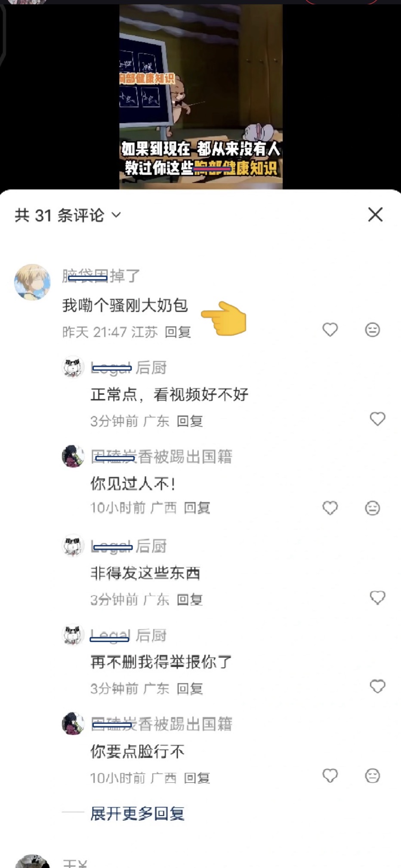The height and width of the screenshot is (868, 401).
Task: Tap dislike face beside 你见过人不! comment
Action: 372,508
